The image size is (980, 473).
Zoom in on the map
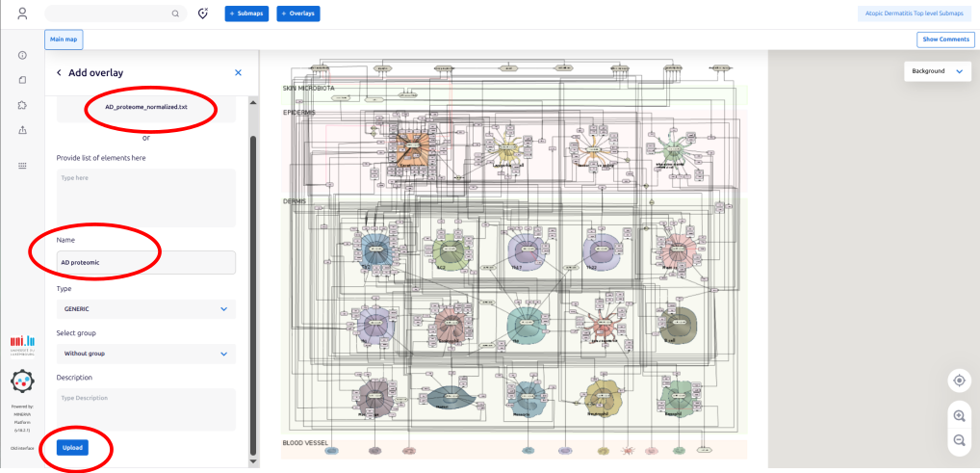click(x=959, y=415)
